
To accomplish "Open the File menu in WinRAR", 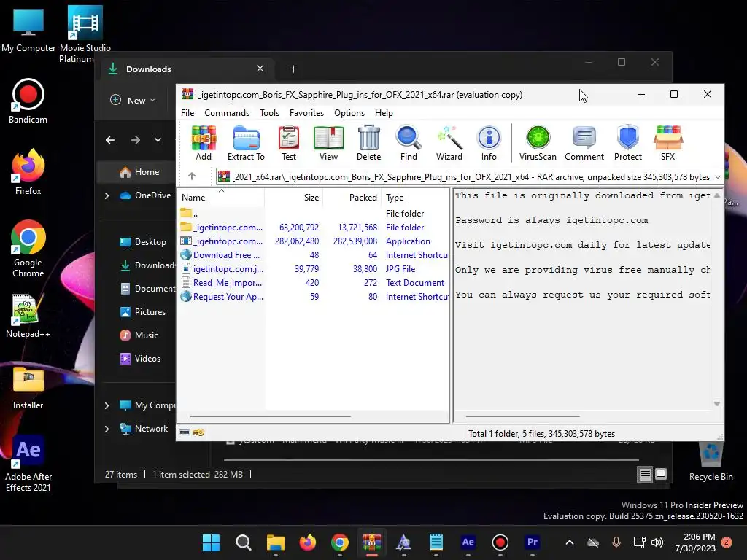I will coord(187,113).
